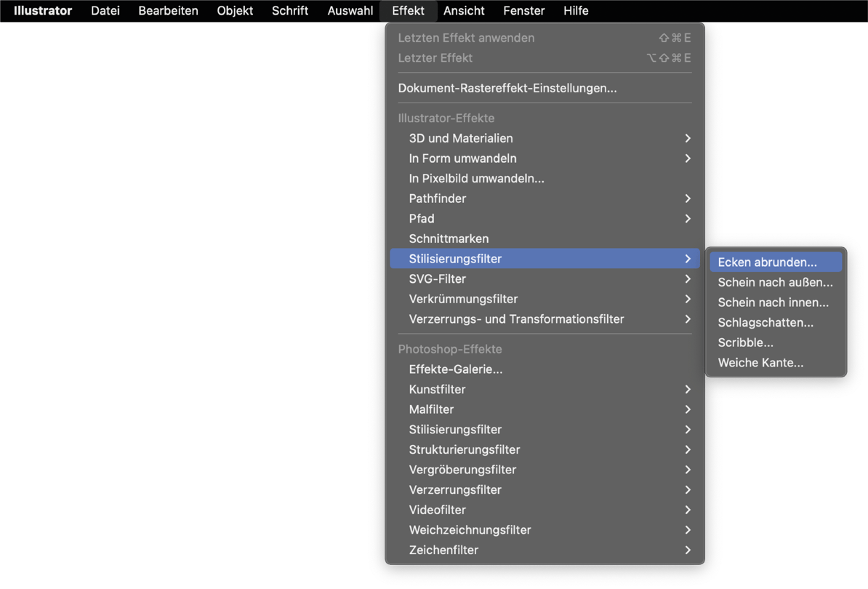Expand the "Pathfinder" submenu
This screenshot has width=868, height=589.
click(437, 198)
